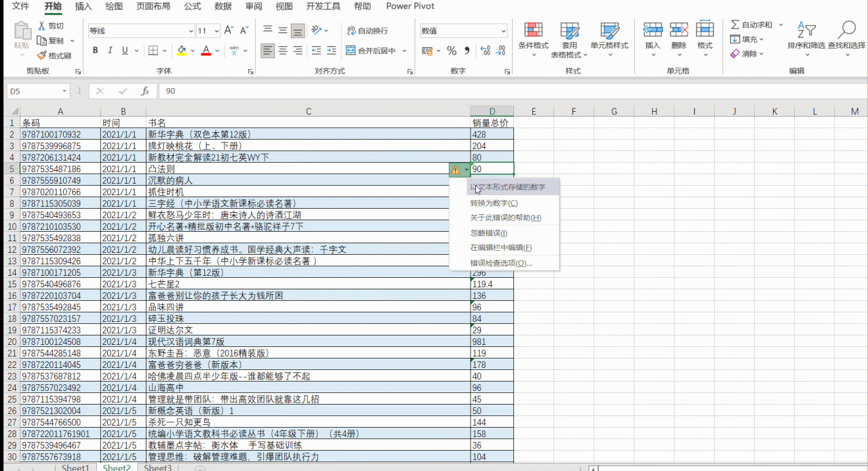The image size is (868, 471).
Task: Click the insert function fx icon
Action: 144,91
